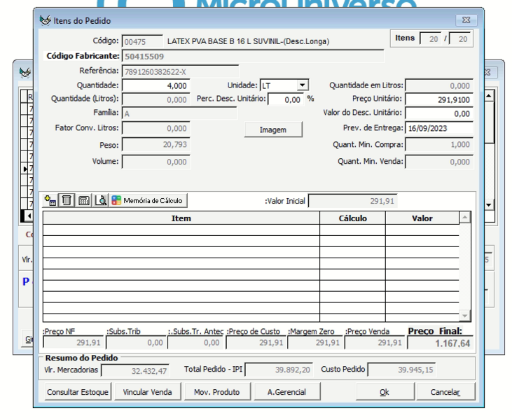This screenshot has width=512, height=420.
Task: Click the Preço Unitário field
Action: pos(439,99)
